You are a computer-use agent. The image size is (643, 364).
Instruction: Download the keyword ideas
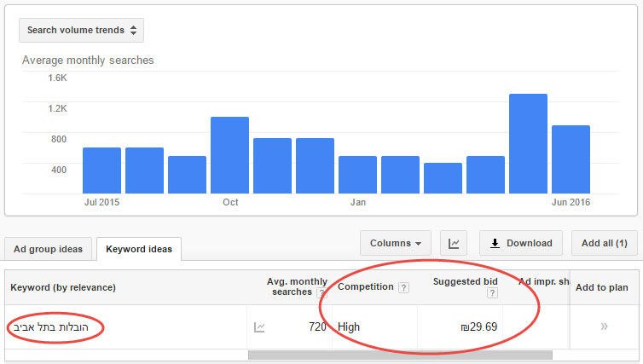[x=521, y=243]
